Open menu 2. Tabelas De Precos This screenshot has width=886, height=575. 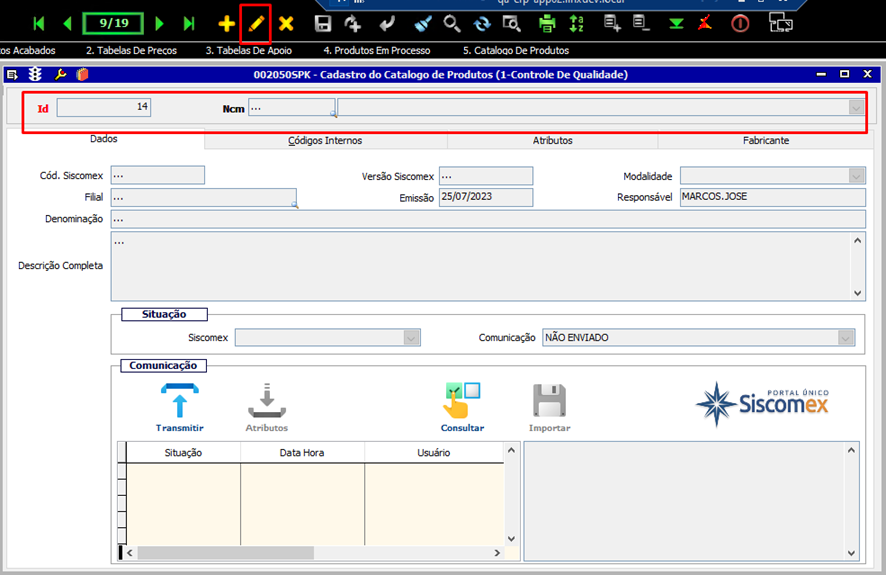131,50
